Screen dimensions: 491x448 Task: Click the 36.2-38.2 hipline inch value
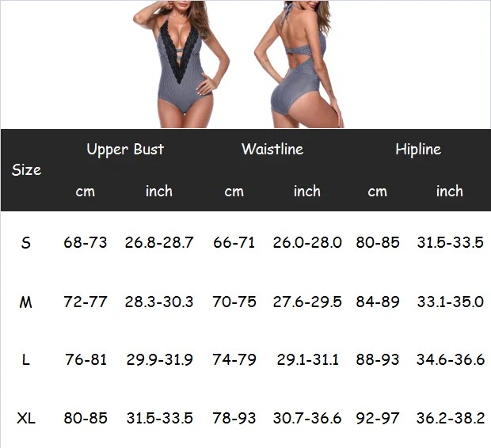pyautogui.click(x=451, y=418)
